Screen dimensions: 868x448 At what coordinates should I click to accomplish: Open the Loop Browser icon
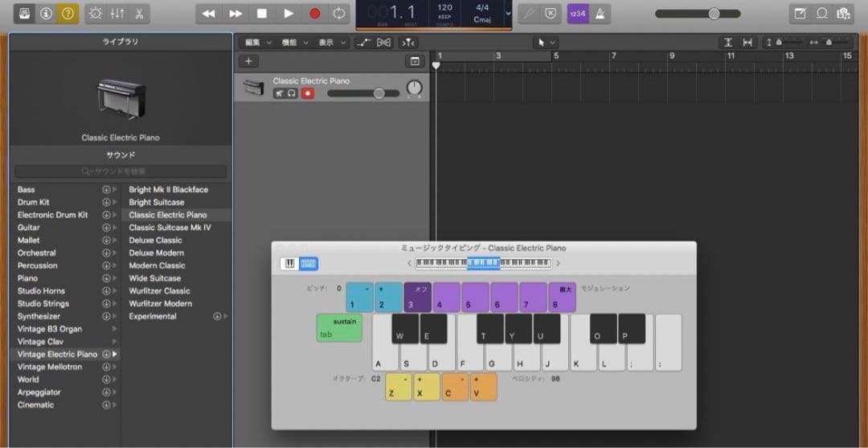click(x=821, y=14)
